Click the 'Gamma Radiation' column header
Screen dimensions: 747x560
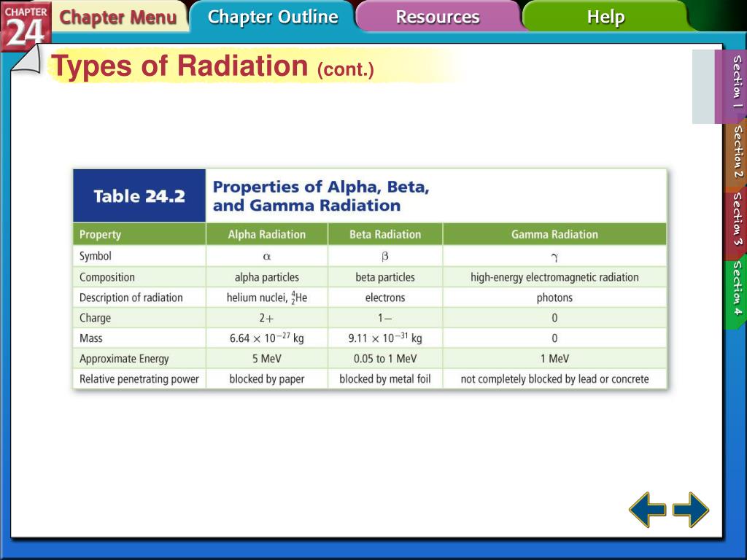tap(554, 234)
